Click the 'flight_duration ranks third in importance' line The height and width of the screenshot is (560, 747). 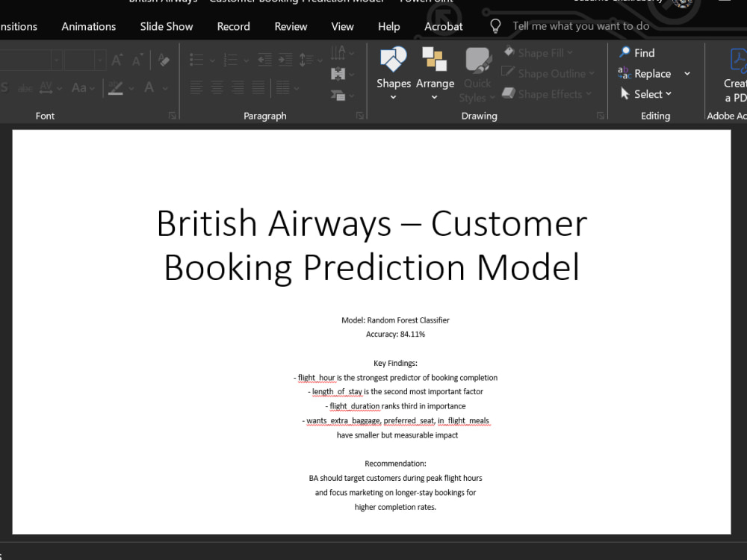point(395,406)
